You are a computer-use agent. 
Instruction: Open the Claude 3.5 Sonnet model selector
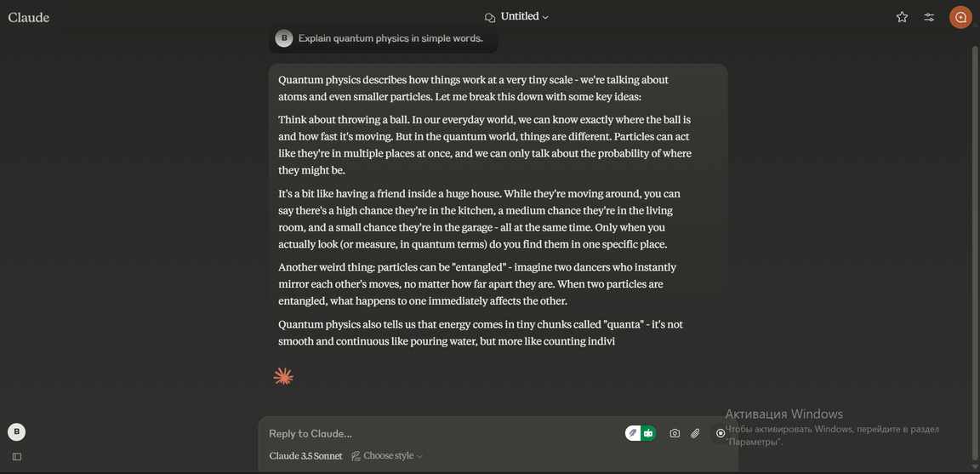[305, 456]
